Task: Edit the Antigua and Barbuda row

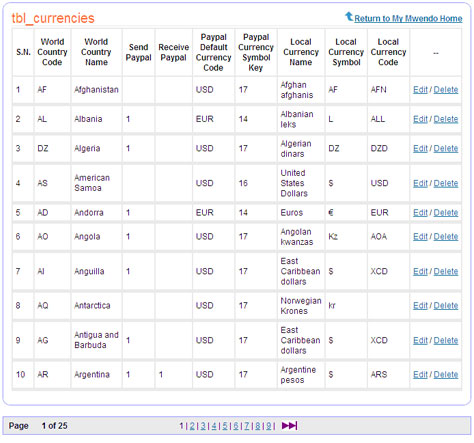Action: point(420,340)
